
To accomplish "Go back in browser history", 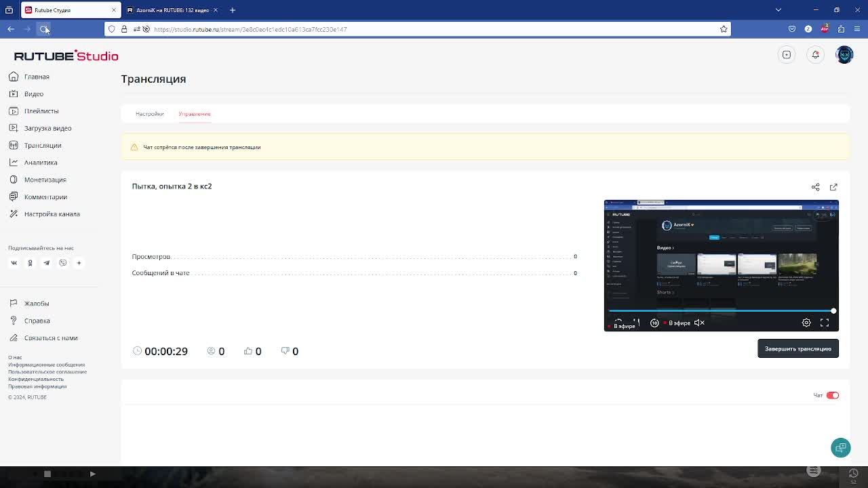I will pyautogui.click(x=11, y=29).
